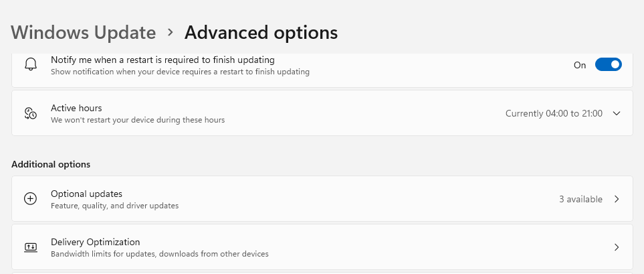Click the Delivery Optimization icon
The width and height of the screenshot is (644, 274).
coord(31,247)
